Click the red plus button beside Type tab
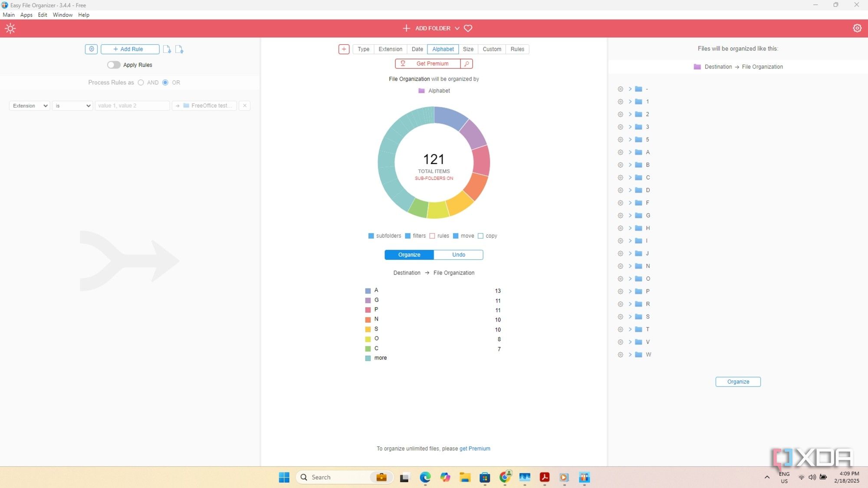Viewport: 868px width, 488px height. (344, 49)
